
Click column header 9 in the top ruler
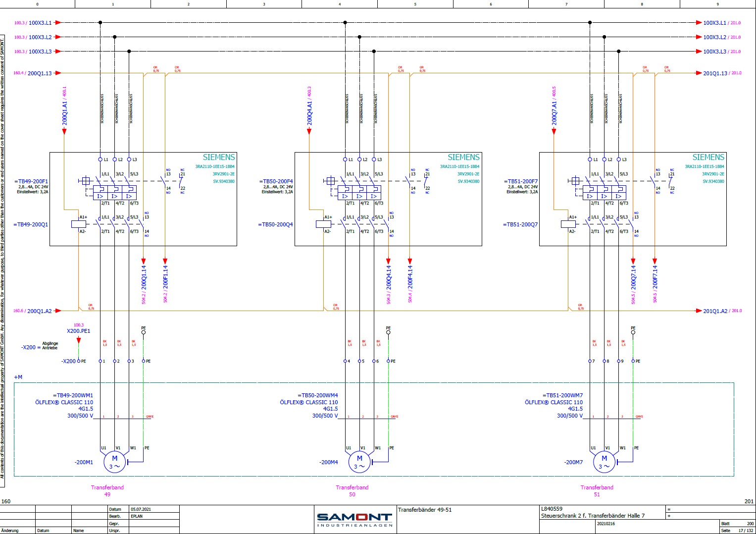tap(717, 4)
